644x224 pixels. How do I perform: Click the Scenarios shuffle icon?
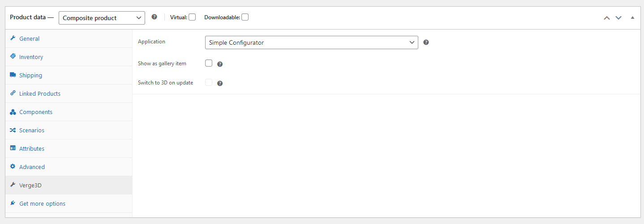(13, 130)
